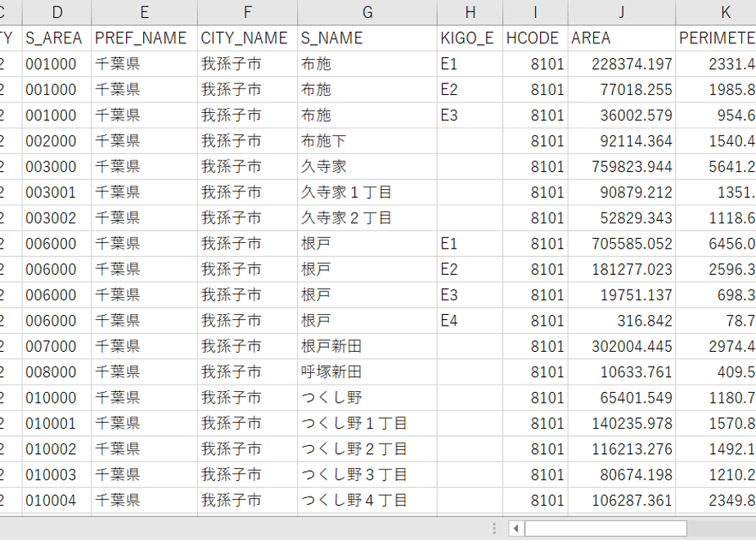The image size is (756, 540).
Task: Select column E header
Action: (x=144, y=12)
